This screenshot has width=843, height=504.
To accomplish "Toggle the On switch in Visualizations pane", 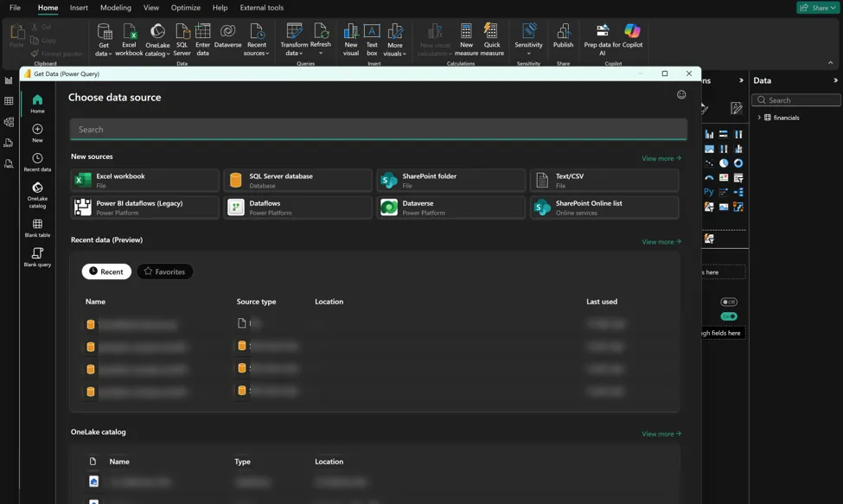I will [x=729, y=316].
